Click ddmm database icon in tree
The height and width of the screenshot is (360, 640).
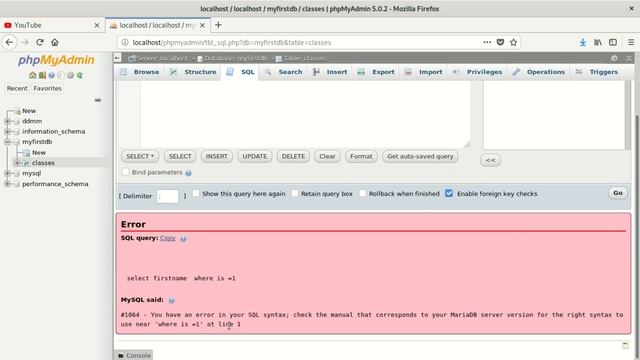[x=17, y=121]
